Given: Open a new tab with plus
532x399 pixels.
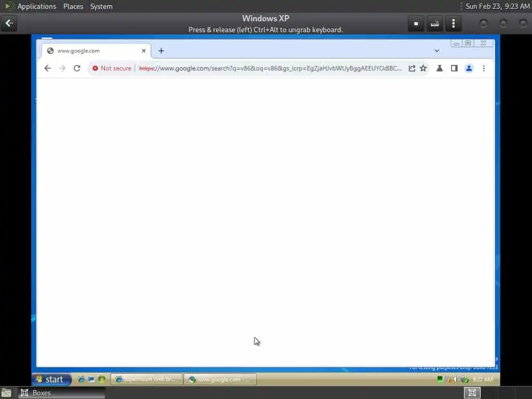Looking at the screenshot, I should pos(161,51).
